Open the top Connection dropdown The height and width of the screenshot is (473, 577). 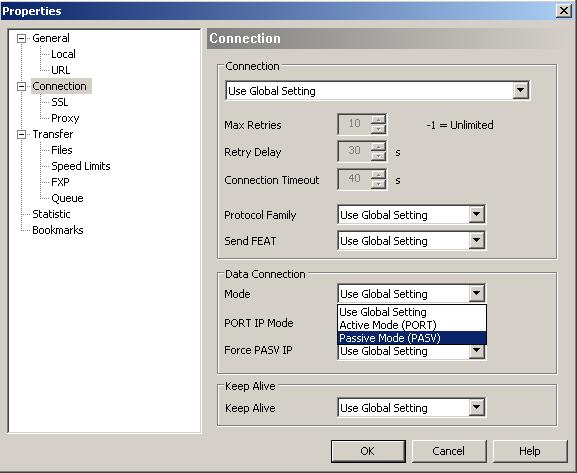tap(520, 90)
